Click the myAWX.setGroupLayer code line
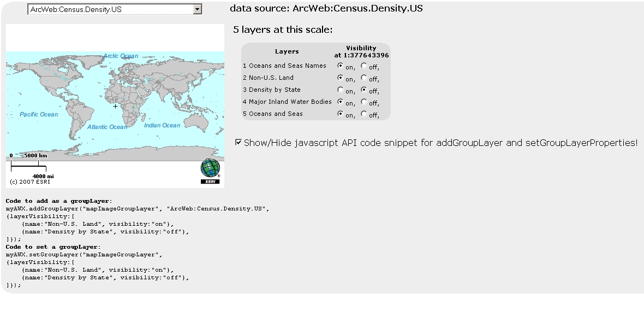Viewport: 644px width, 311px height. click(84, 255)
